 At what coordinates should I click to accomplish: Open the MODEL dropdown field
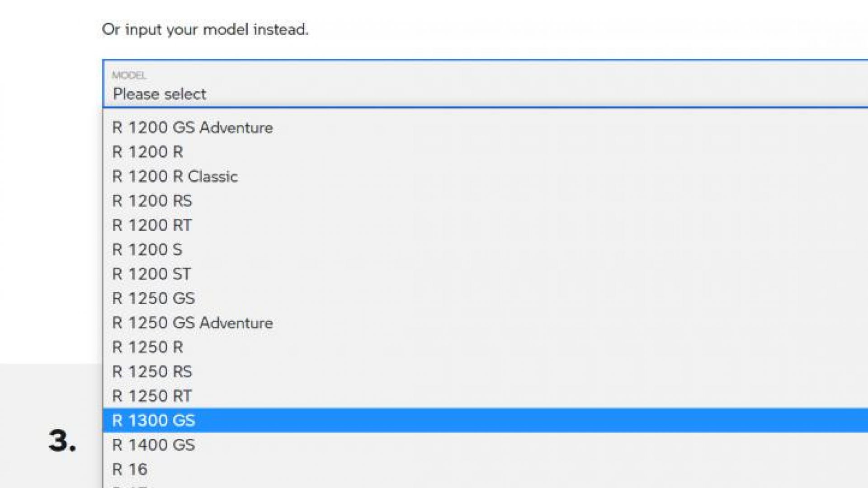pyautogui.click(x=485, y=84)
